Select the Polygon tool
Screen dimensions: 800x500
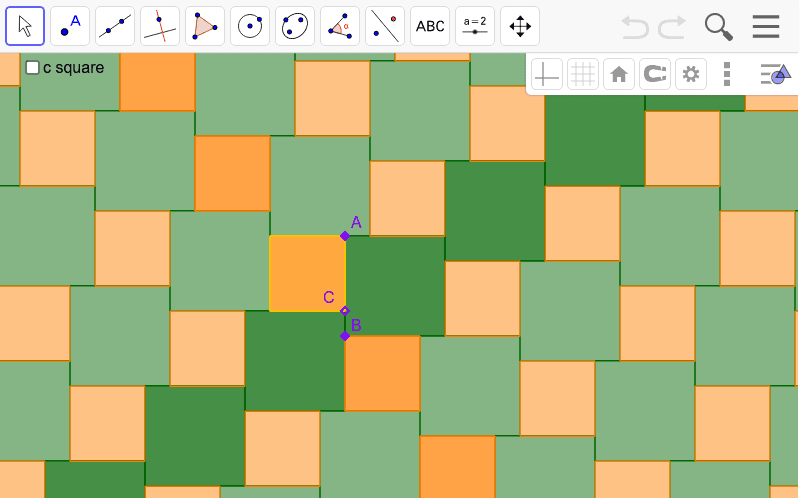tap(205, 26)
